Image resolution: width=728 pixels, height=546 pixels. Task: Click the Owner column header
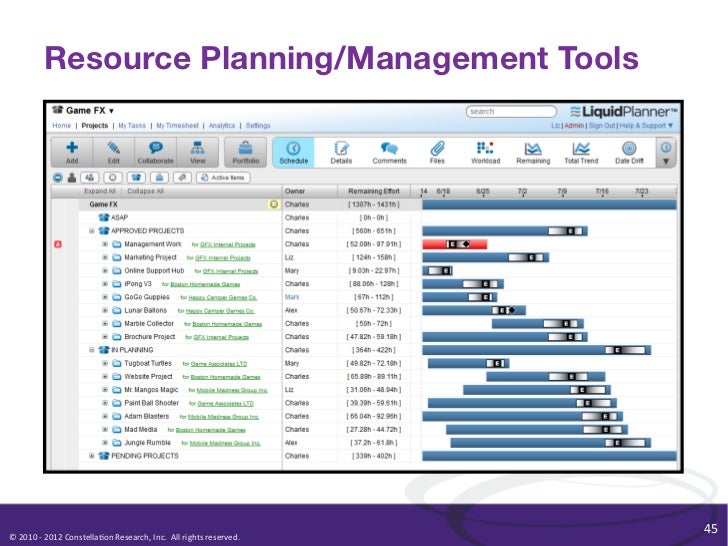[295, 191]
